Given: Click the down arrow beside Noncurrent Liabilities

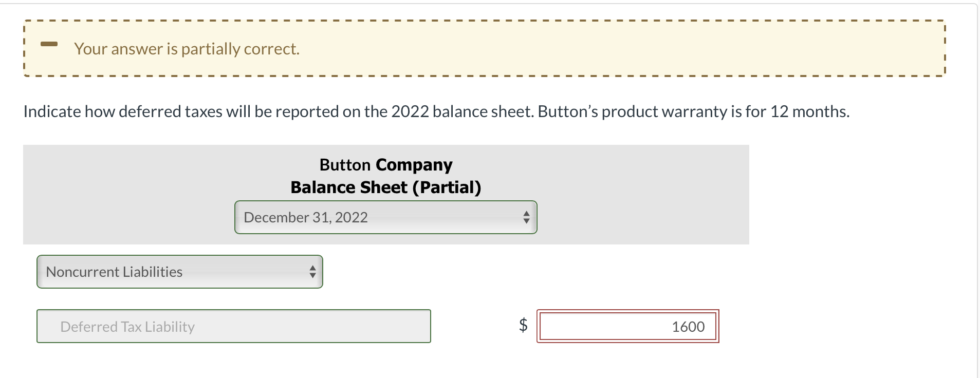Looking at the screenshot, I should (313, 276).
